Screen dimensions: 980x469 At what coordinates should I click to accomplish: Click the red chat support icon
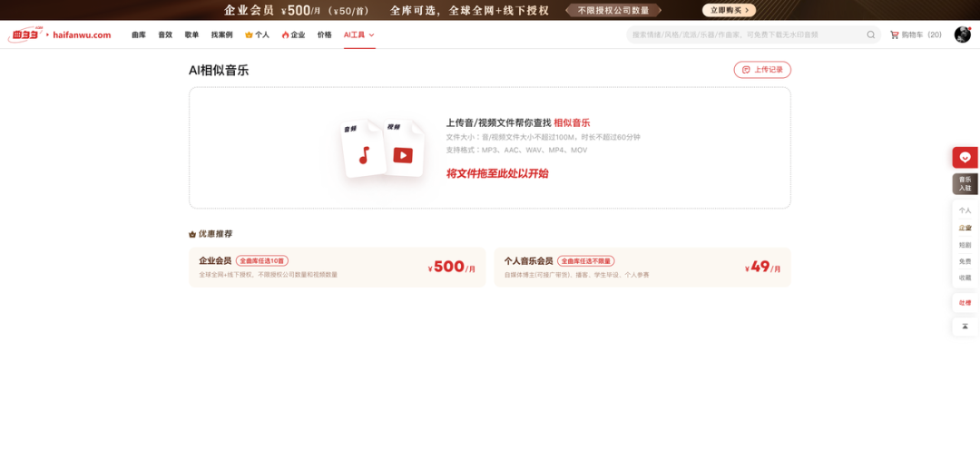click(x=965, y=157)
